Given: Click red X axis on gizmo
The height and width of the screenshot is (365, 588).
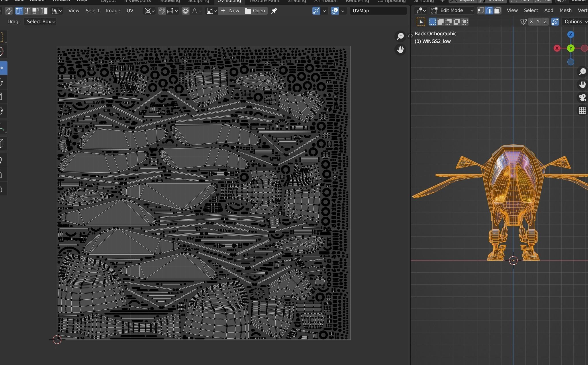Looking at the screenshot, I should coord(557,48).
